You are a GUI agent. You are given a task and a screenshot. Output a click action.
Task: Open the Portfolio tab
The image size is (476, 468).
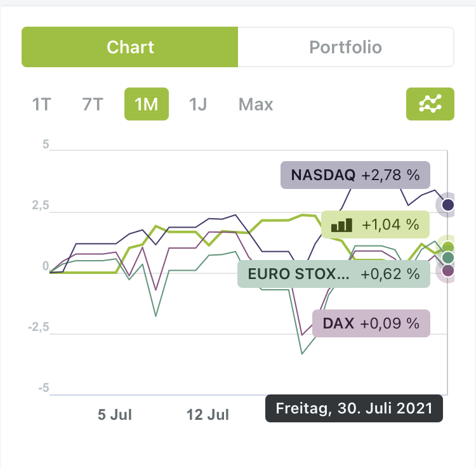[345, 47]
